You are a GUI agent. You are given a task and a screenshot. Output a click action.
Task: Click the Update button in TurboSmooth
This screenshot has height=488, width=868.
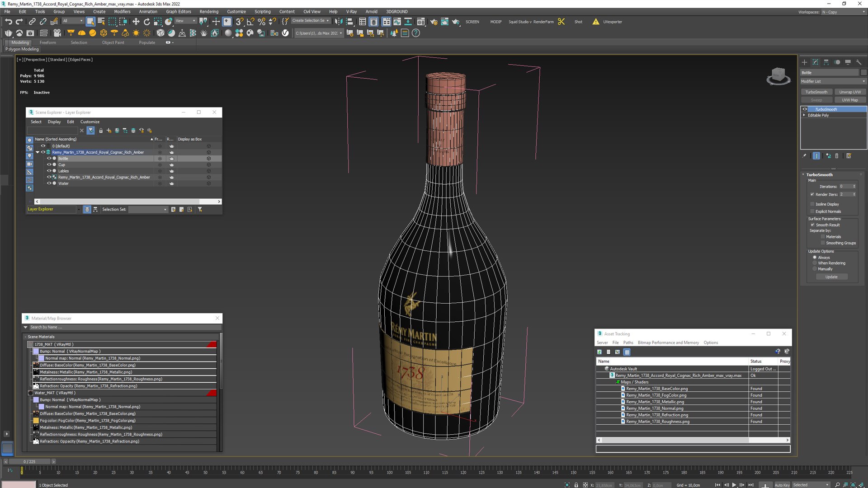831,277
